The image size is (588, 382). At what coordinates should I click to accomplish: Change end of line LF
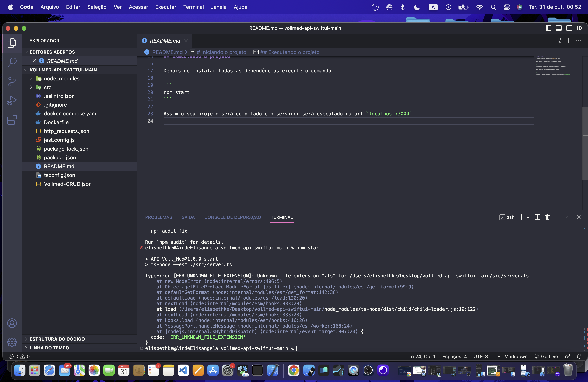pyautogui.click(x=497, y=356)
